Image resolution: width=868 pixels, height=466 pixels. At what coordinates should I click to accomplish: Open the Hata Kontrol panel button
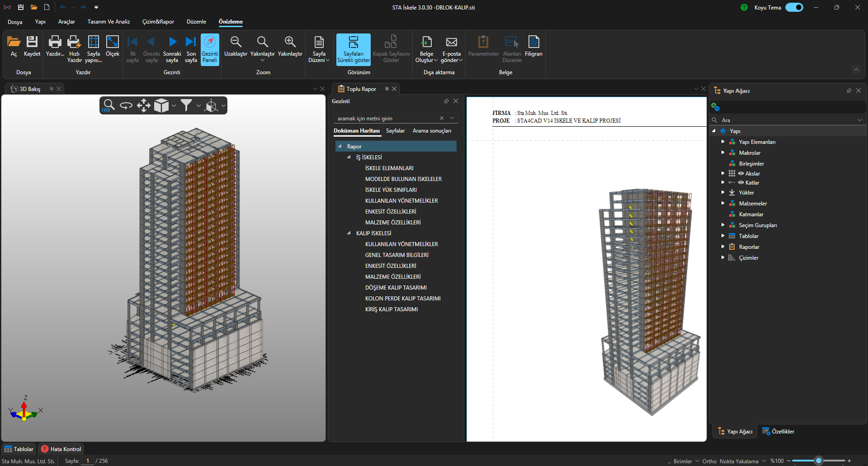[61, 449]
